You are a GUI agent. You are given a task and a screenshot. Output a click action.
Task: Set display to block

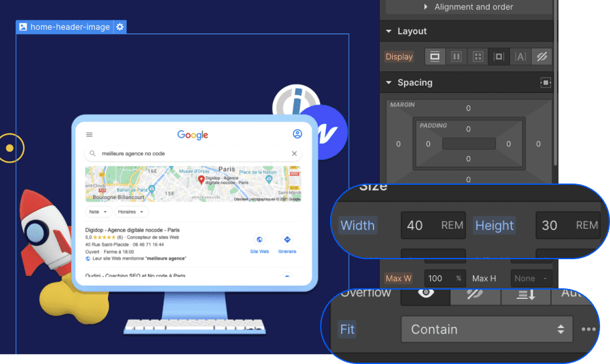(x=435, y=57)
